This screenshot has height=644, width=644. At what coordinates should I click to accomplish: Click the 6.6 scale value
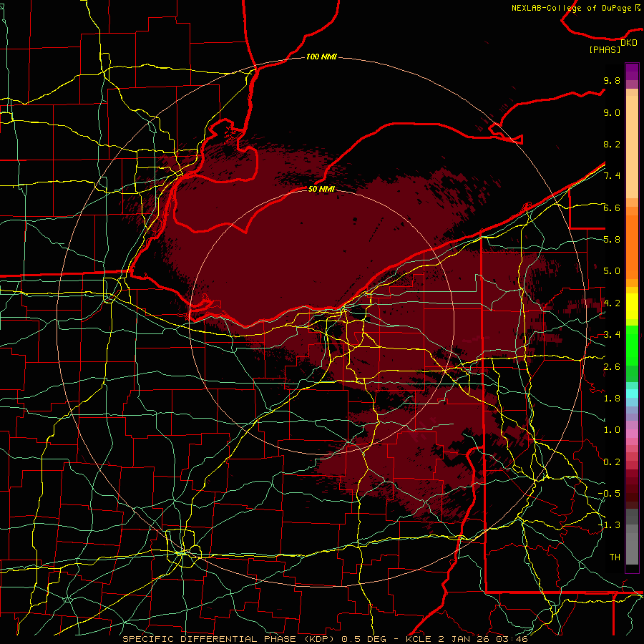(x=612, y=208)
